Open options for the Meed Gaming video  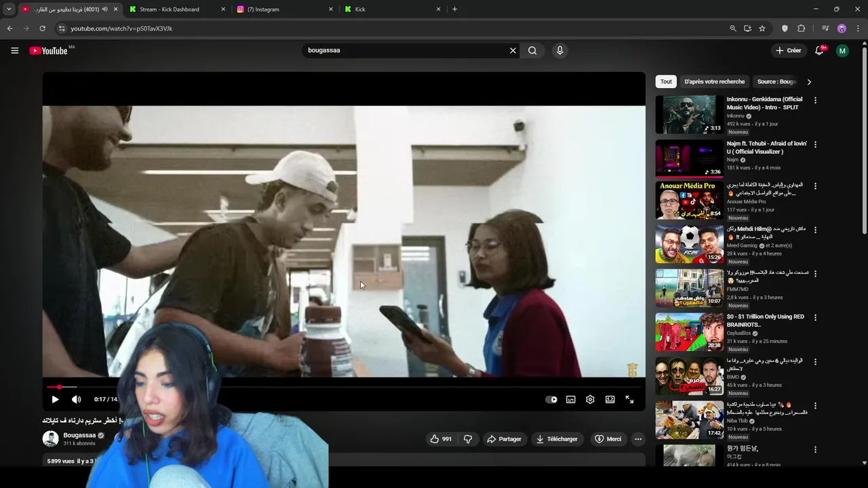(x=815, y=230)
